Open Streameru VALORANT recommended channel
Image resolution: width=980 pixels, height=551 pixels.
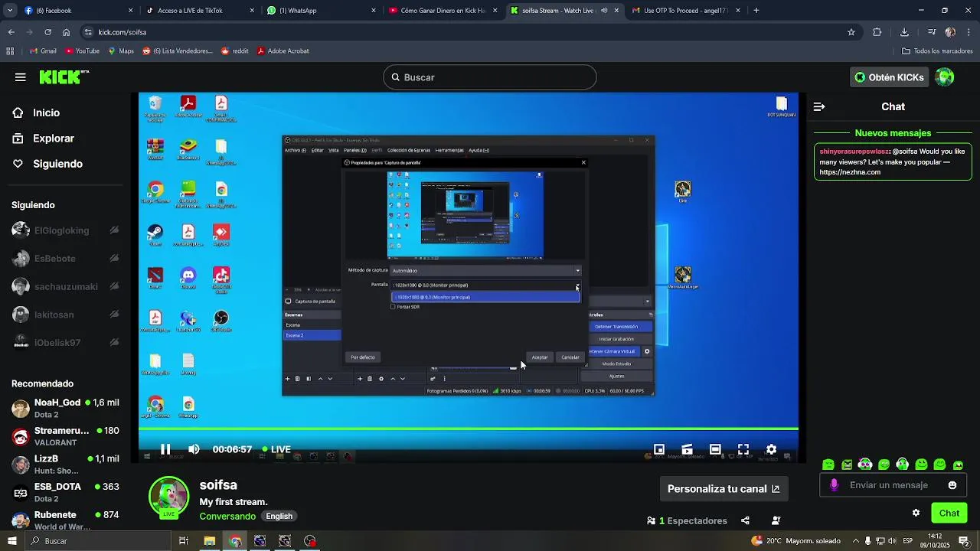pyautogui.click(x=65, y=436)
